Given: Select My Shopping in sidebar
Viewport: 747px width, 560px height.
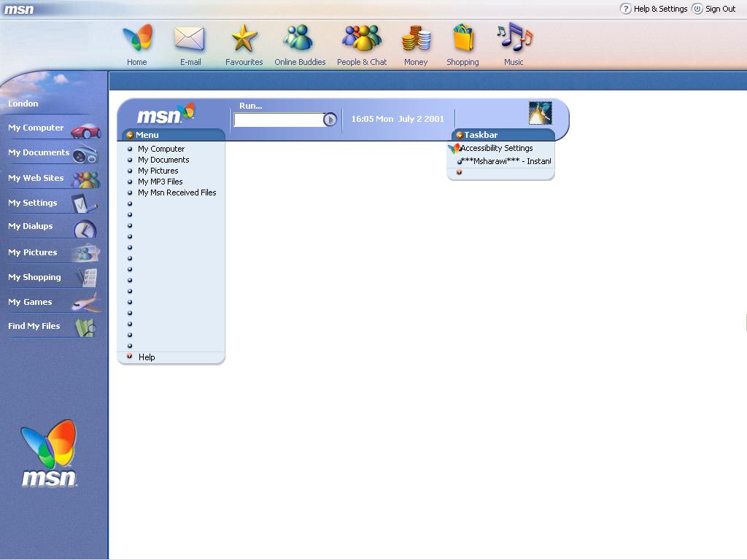Looking at the screenshot, I should pyautogui.click(x=34, y=277).
